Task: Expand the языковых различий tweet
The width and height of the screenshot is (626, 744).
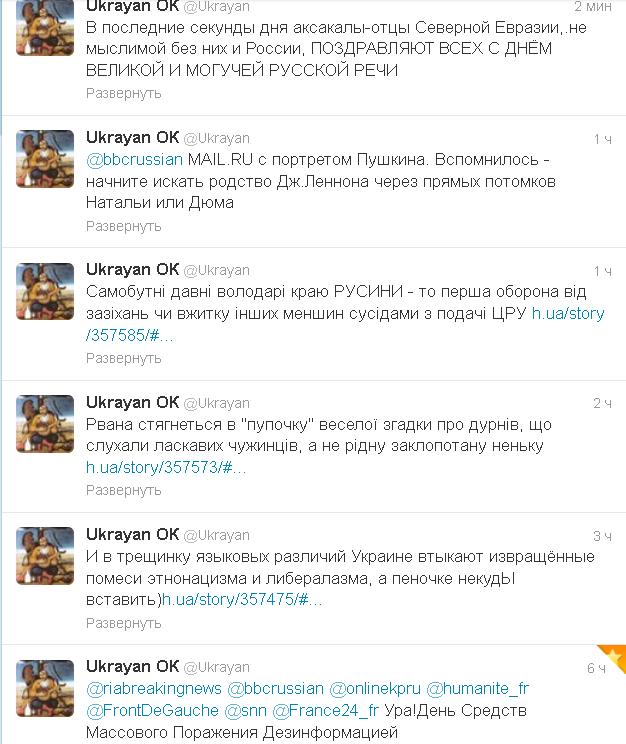Action: coord(123,623)
